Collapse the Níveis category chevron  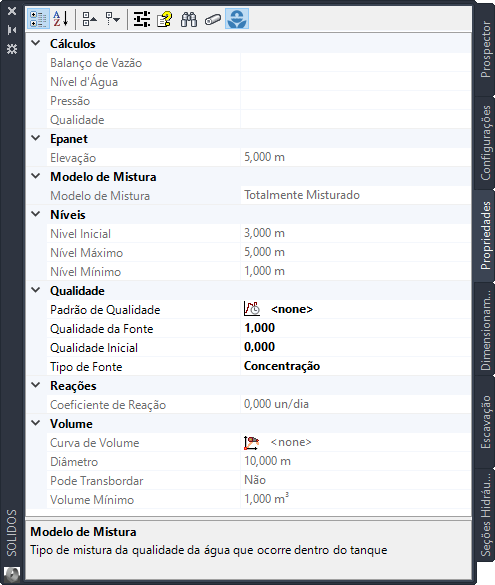[x=36, y=214]
